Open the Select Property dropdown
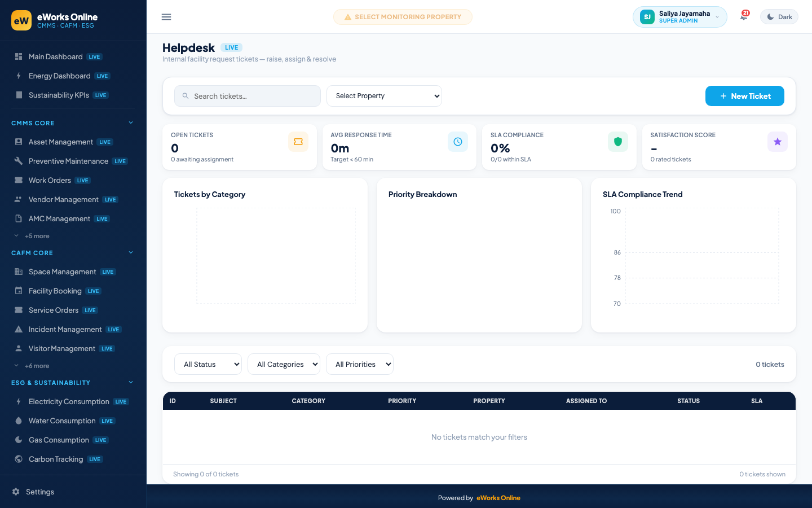The height and width of the screenshot is (508, 812). coord(384,96)
